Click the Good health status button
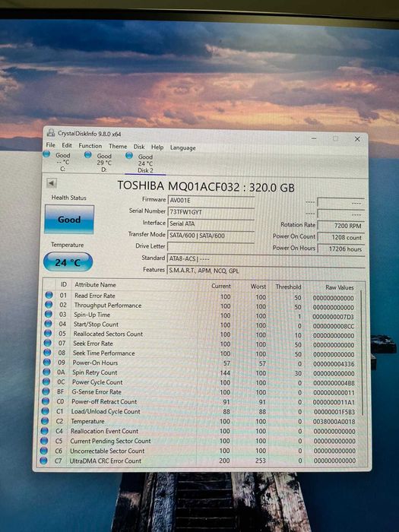The height and width of the screenshot is (532, 399). pyautogui.click(x=69, y=219)
